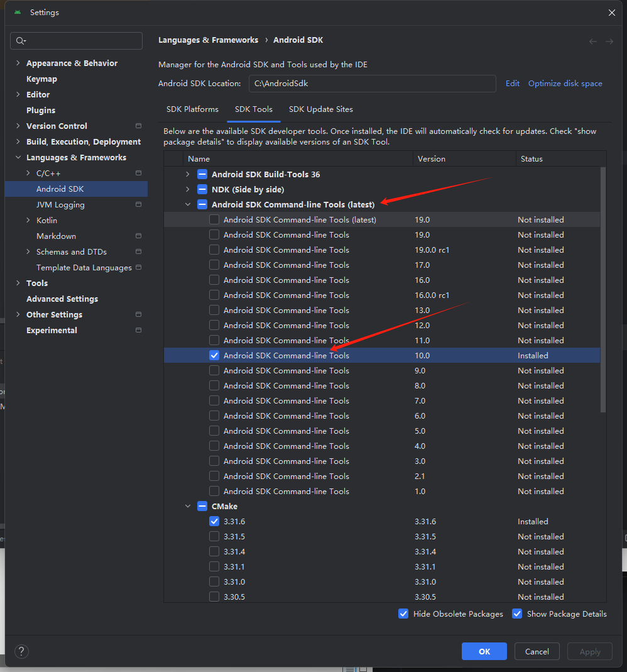Collapse Android SDK Command-line Tools group

[x=188, y=204]
